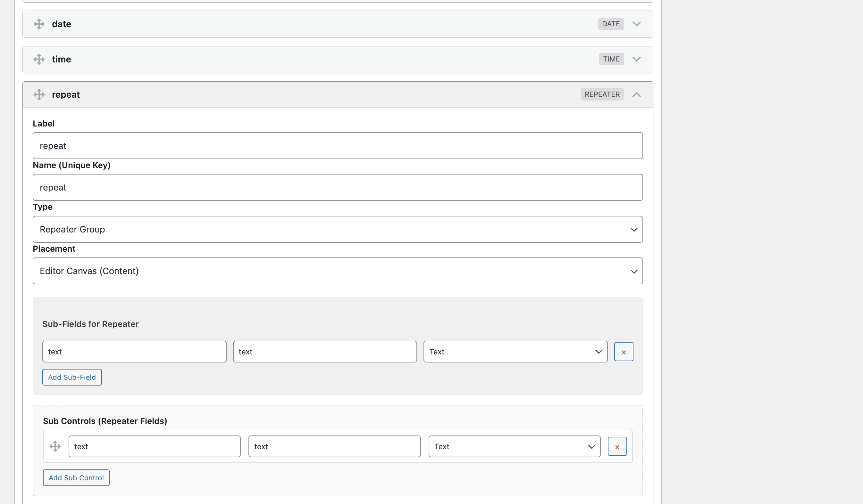The height and width of the screenshot is (504, 863).
Task: Click the DATE type badge
Action: 611,24
